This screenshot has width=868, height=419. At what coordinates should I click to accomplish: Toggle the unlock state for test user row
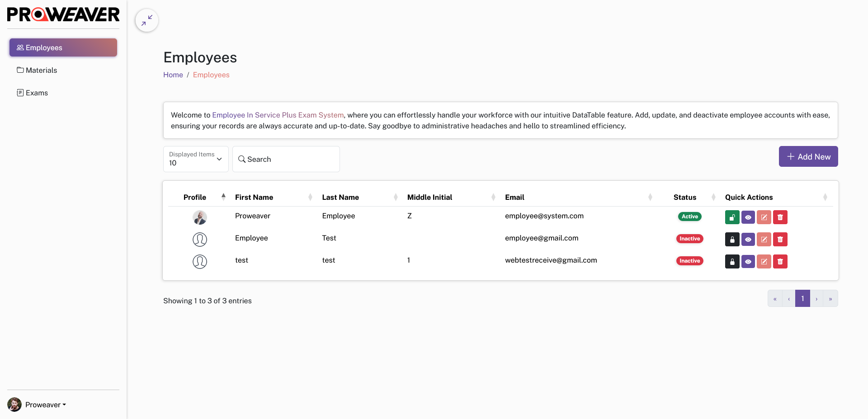point(732,262)
